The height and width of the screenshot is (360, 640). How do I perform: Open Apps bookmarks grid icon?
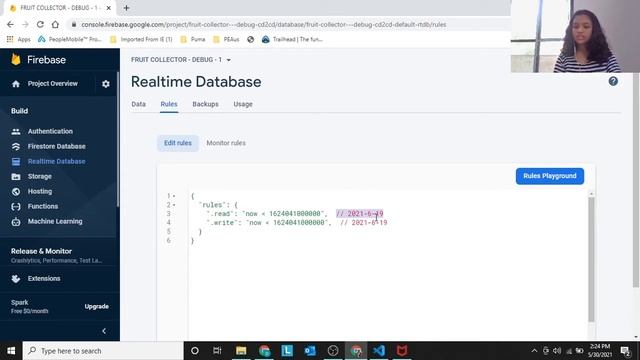10,39
